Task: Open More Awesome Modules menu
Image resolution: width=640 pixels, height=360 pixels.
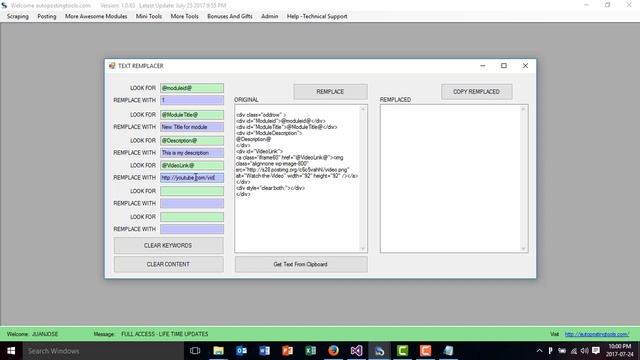Action: point(96,16)
